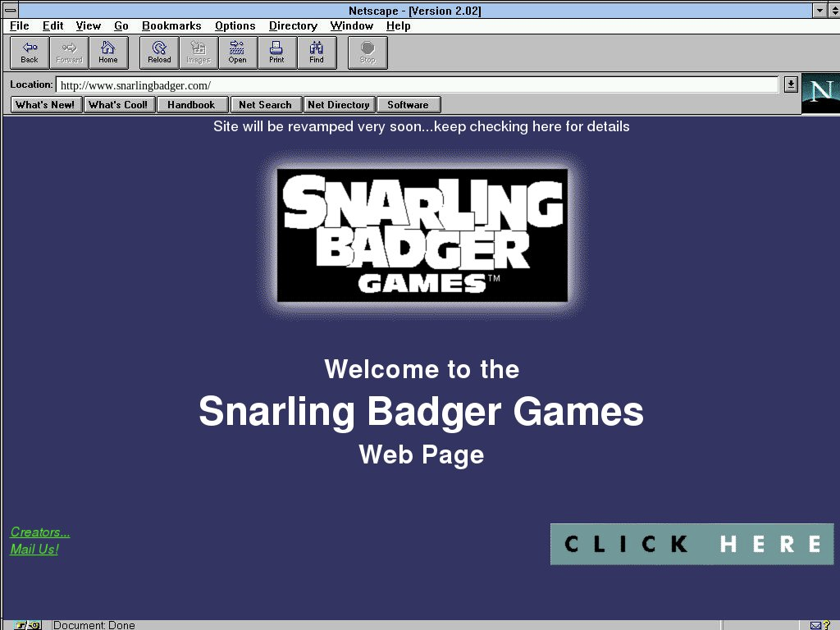Viewport: 840px width, 630px height.
Task: Click the CLICK HERE banner
Action: 692,544
